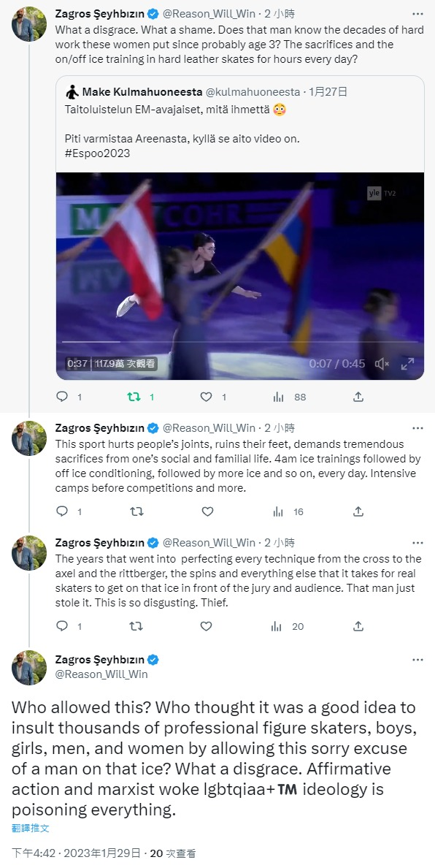Open more options on main tweet

coord(418,660)
